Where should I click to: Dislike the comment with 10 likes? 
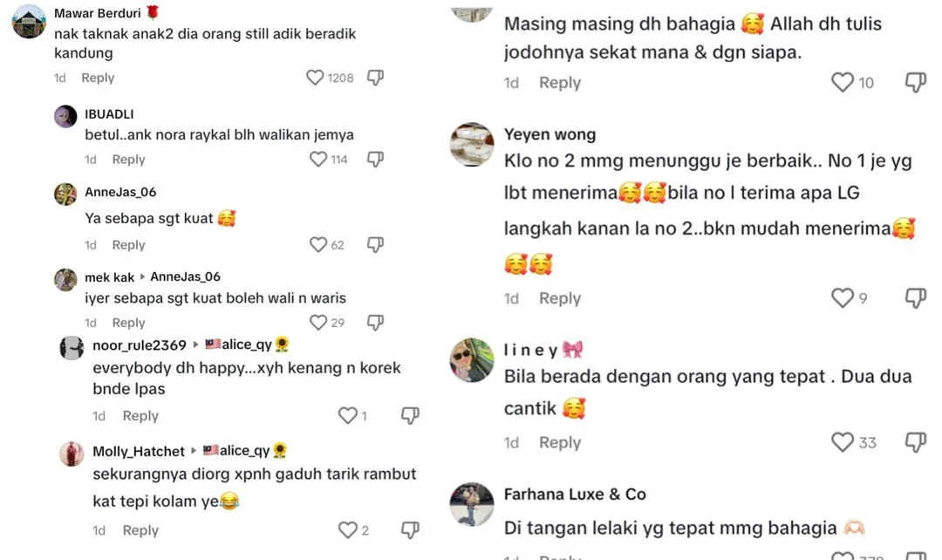click(916, 82)
